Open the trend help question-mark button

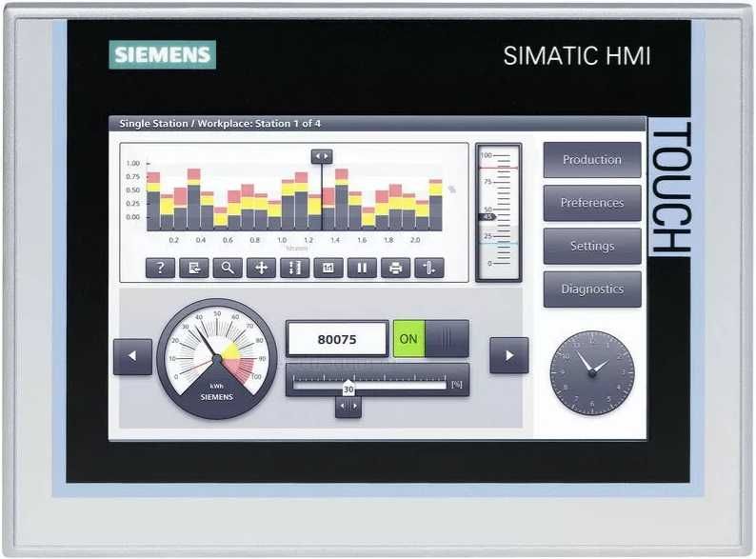click(160, 268)
